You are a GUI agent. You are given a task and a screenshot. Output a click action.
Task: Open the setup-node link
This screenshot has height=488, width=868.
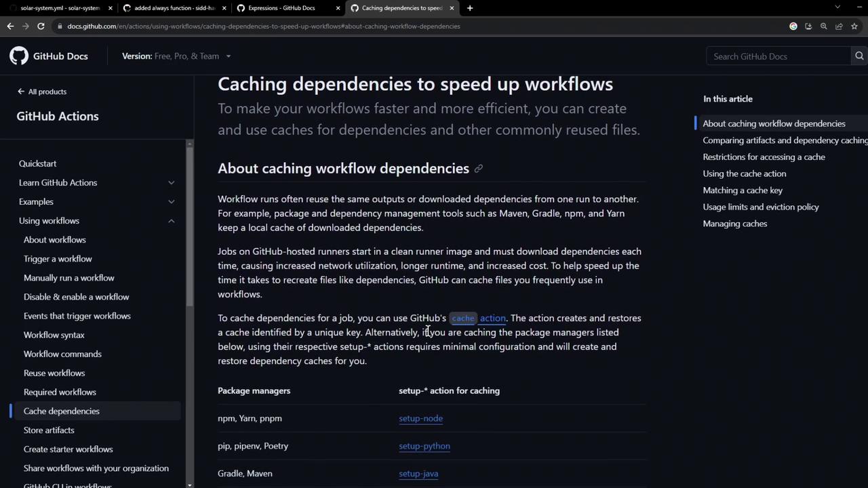(420, 418)
